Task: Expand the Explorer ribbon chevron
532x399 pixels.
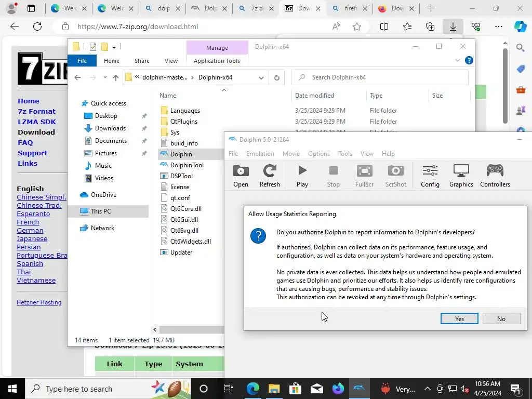Action: (457, 60)
